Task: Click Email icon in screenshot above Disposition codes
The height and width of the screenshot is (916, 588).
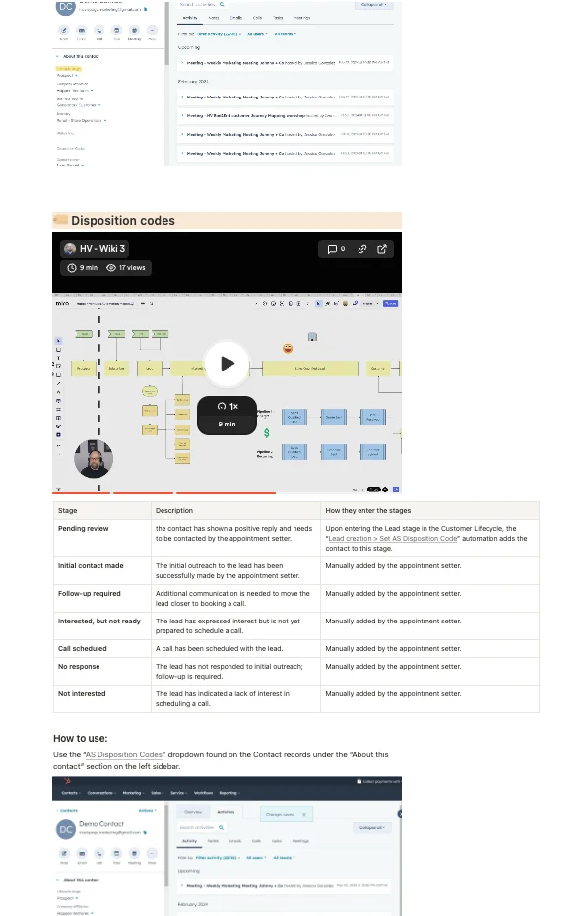Action: (81, 30)
